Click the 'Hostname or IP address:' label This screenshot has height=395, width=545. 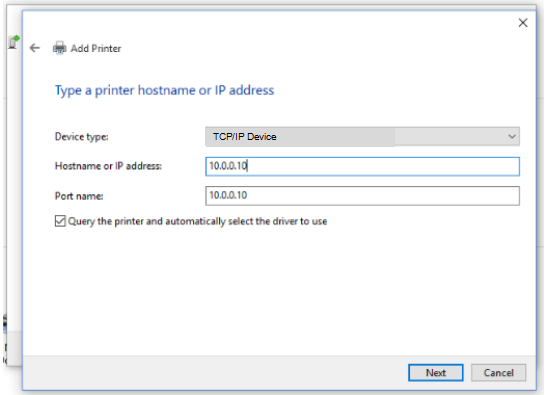point(108,166)
